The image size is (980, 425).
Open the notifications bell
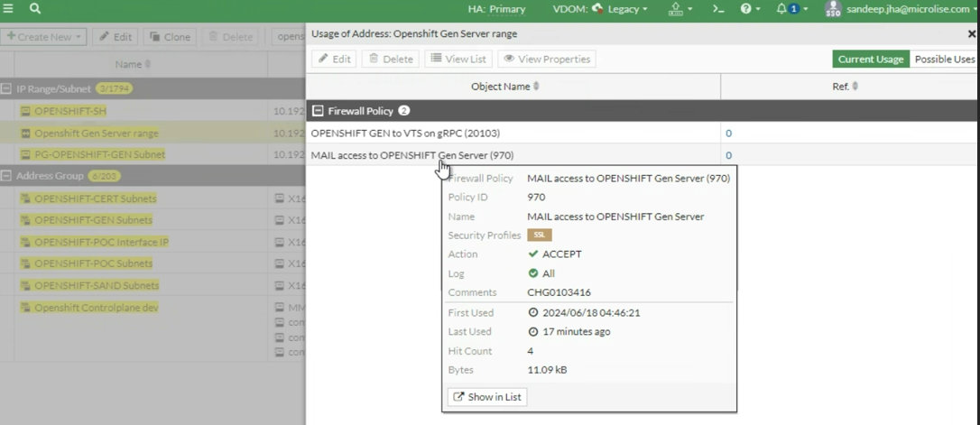coord(786,9)
